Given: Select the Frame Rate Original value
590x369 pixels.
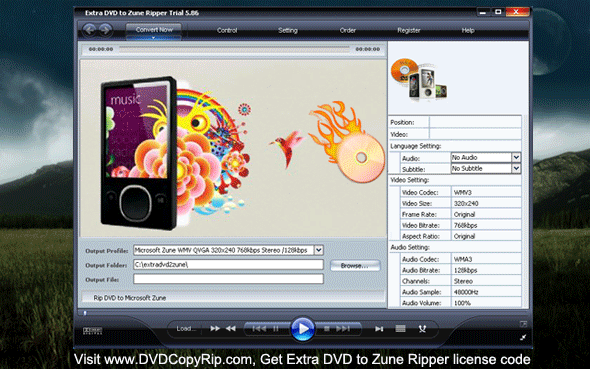Looking at the screenshot, I should [x=486, y=214].
